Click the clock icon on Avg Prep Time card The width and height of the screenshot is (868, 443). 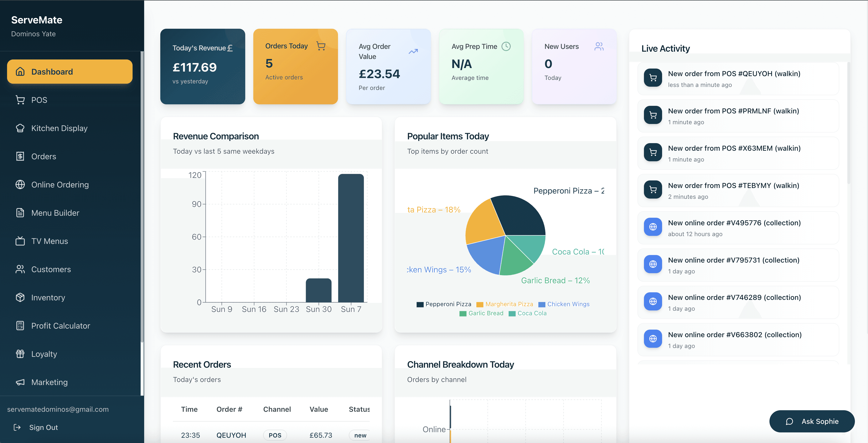[506, 46]
